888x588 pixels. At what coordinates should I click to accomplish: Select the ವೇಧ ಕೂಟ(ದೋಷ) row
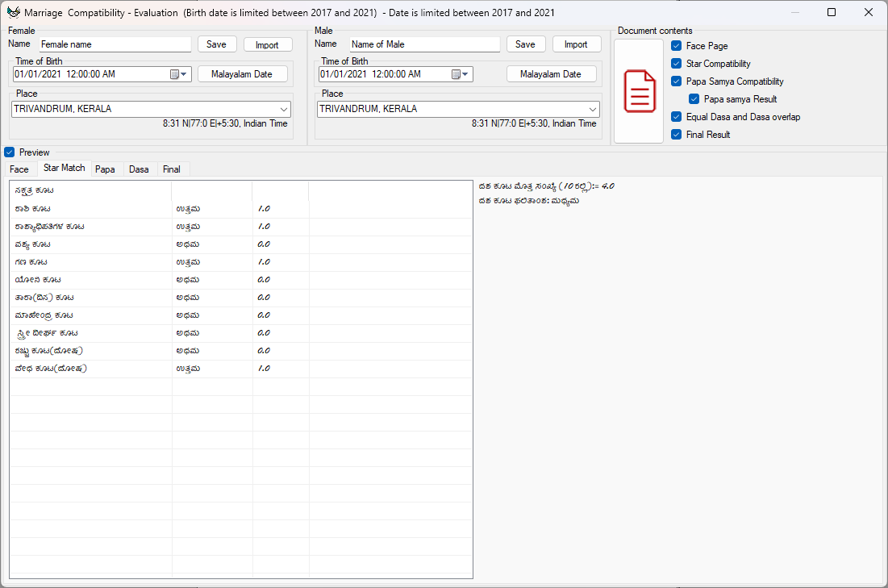(x=240, y=369)
